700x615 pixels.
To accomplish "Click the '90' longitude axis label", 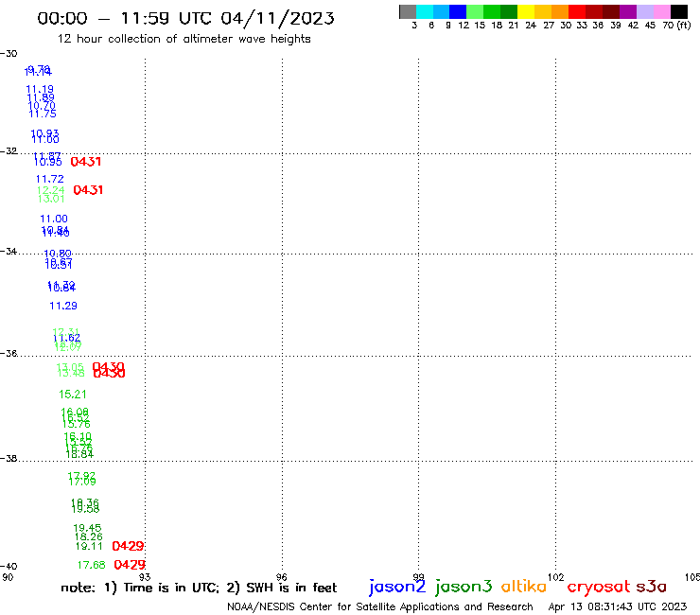I will pos(8,577).
